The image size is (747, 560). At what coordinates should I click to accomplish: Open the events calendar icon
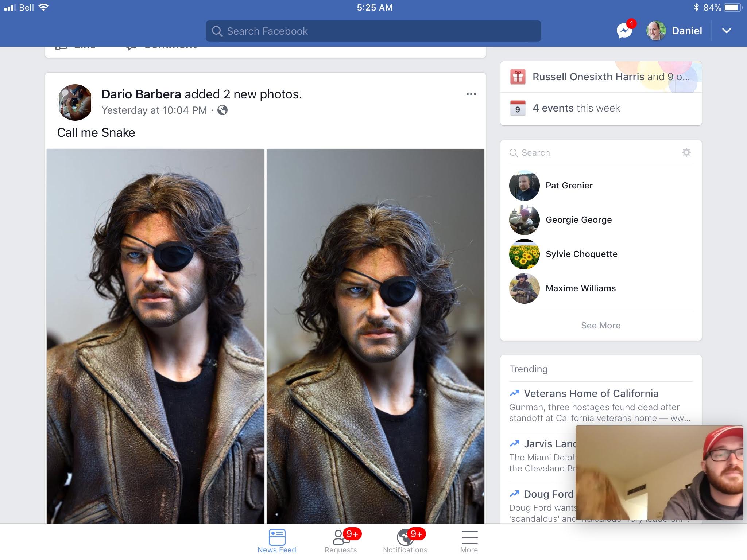[518, 108]
